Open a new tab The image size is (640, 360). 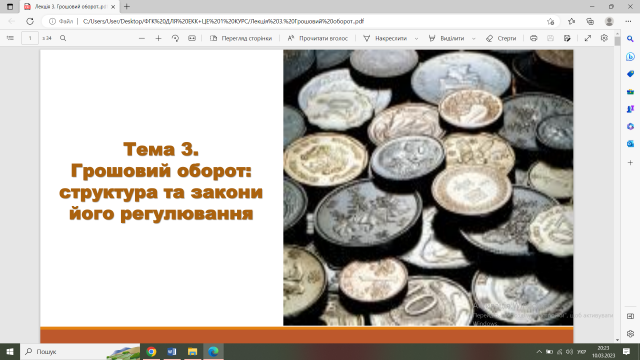click(127, 7)
